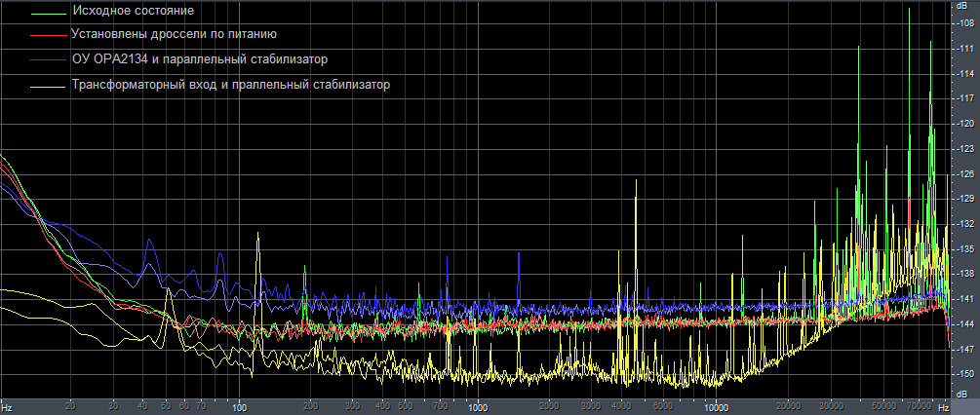980x415 pixels.
Task: Click the yellow legend line sample
Action: tap(49, 86)
